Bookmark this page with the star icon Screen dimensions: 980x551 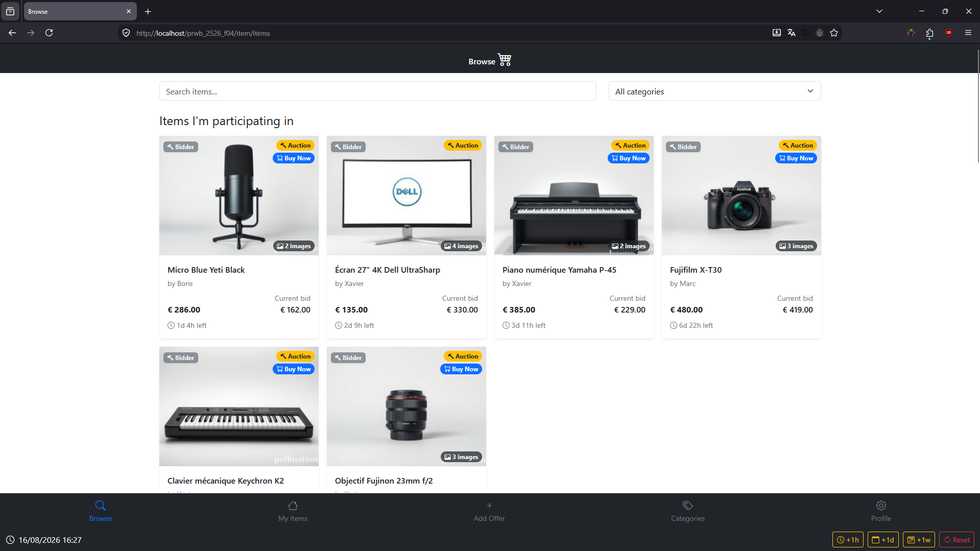click(834, 33)
